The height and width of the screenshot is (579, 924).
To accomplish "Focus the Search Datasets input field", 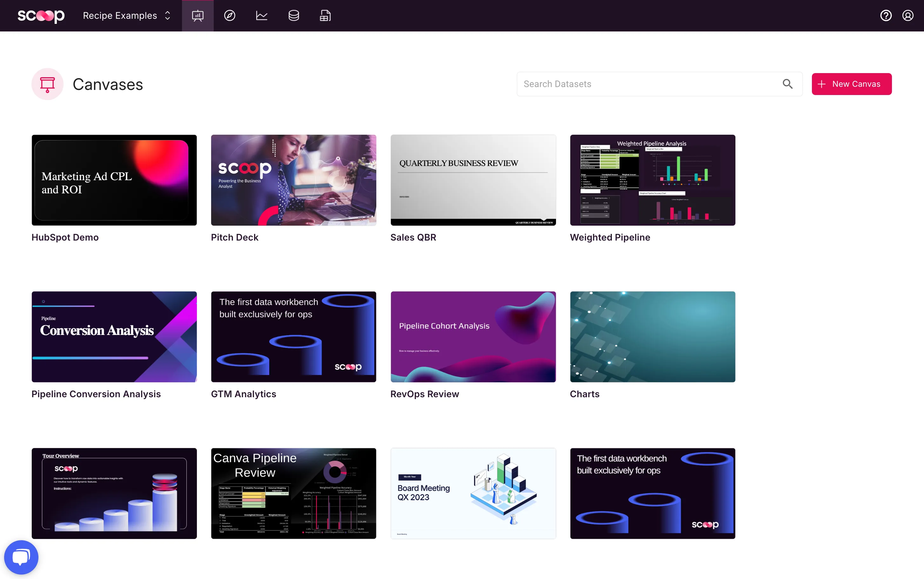I will pyautogui.click(x=646, y=84).
